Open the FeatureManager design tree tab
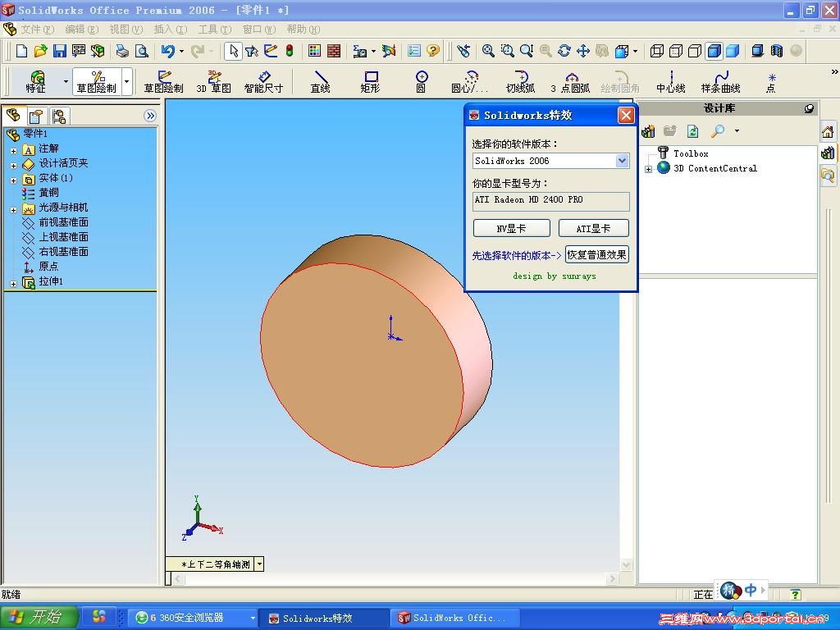 pyautogui.click(x=13, y=116)
